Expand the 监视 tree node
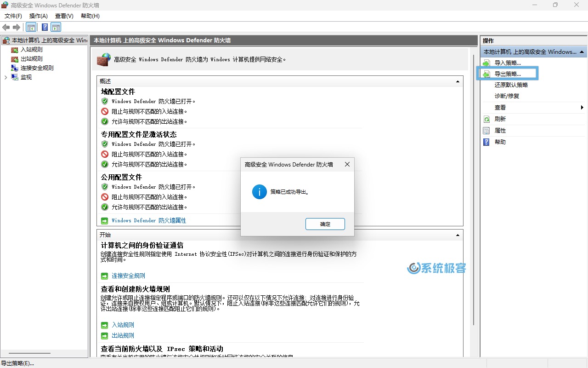This screenshot has height=368, width=588. click(x=6, y=77)
